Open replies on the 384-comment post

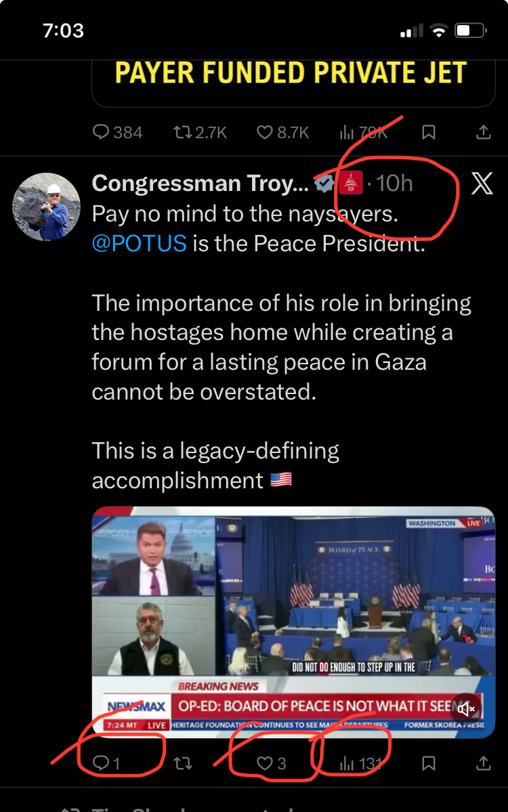click(x=102, y=132)
